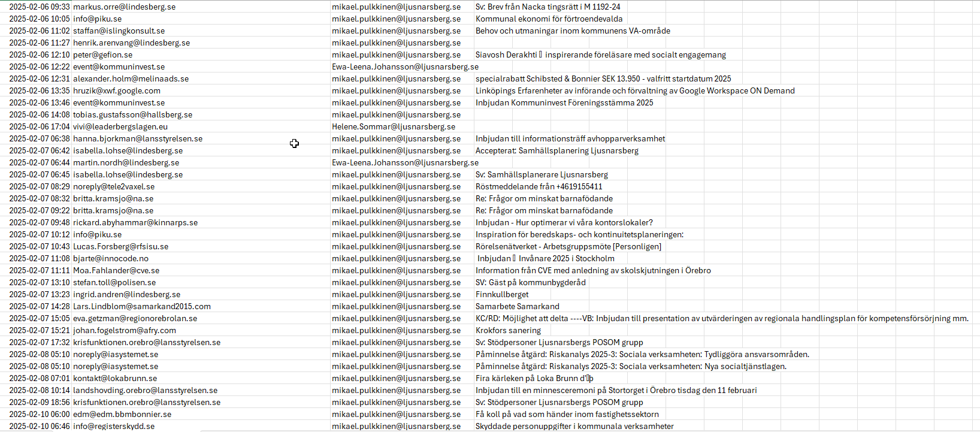Select sender tobias.gustafsson@hallsberg.se
Viewport: 980px width, 432px height.
132,114
